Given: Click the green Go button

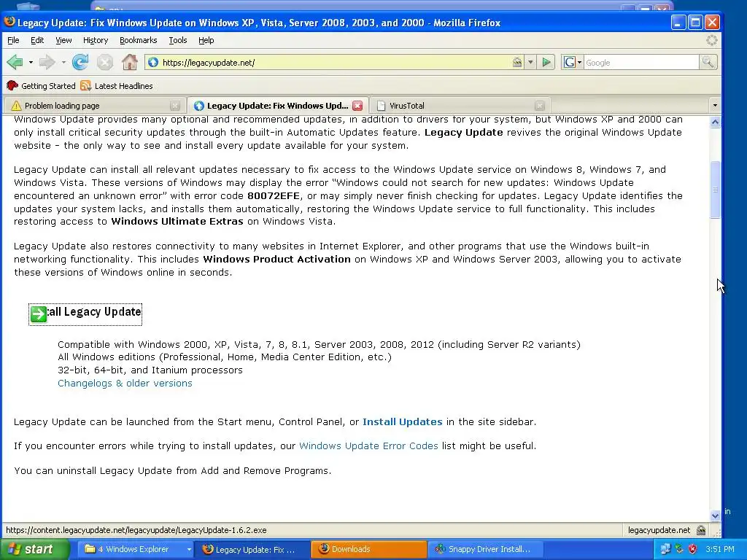Looking at the screenshot, I should pyautogui.click(x=546, y=63).
